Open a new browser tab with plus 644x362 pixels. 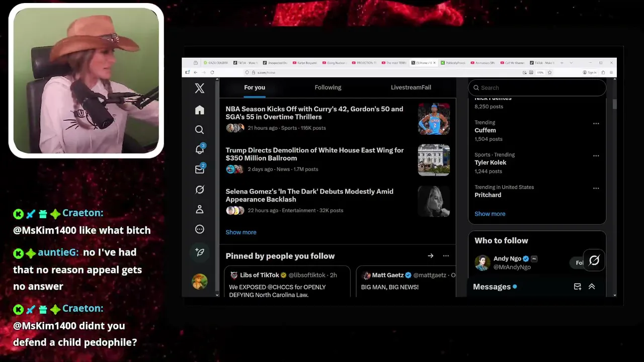click(561, 63)
